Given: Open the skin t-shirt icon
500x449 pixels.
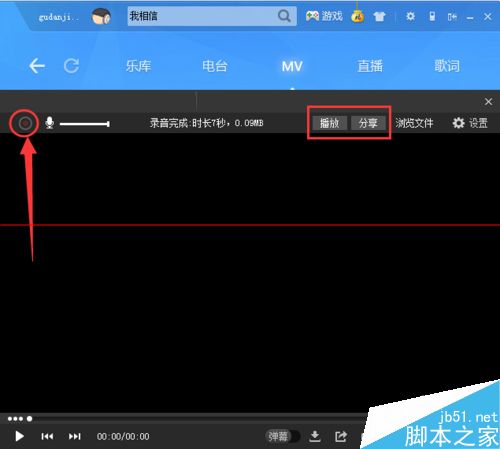Looking at the screenshot, I should pyautogui.click(x=379, y=16).
